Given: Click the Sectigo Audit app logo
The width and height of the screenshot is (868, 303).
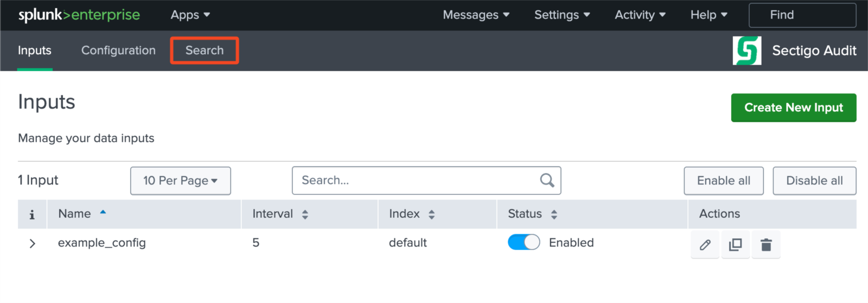Looking at the screenshot, I should (x=746, y=50).
